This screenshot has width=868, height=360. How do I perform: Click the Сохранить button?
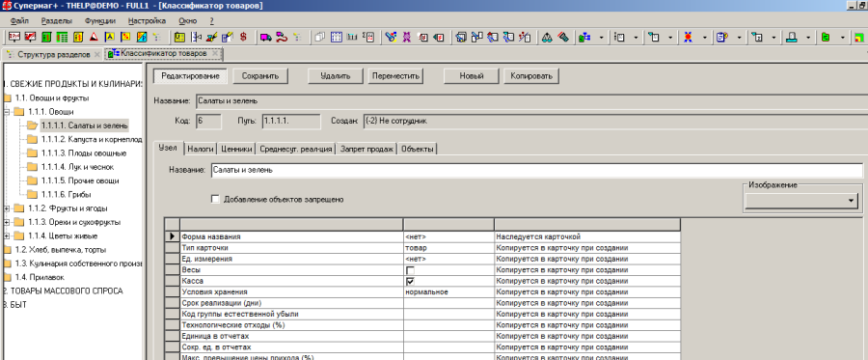click(x=259, y=76)
